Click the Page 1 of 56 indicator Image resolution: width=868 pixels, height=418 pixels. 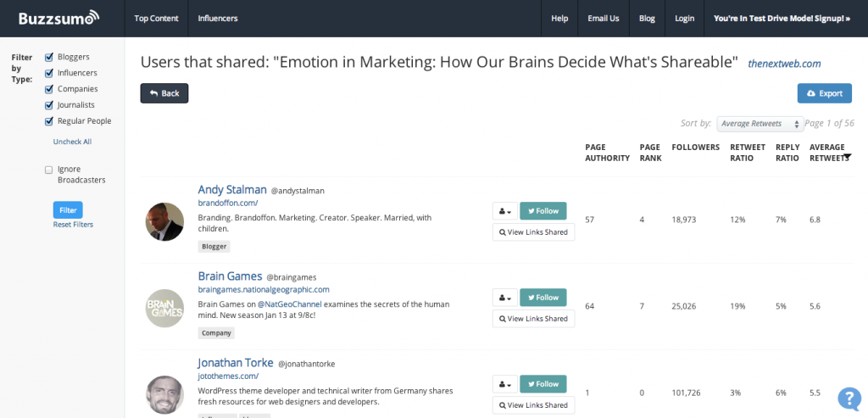829,124
